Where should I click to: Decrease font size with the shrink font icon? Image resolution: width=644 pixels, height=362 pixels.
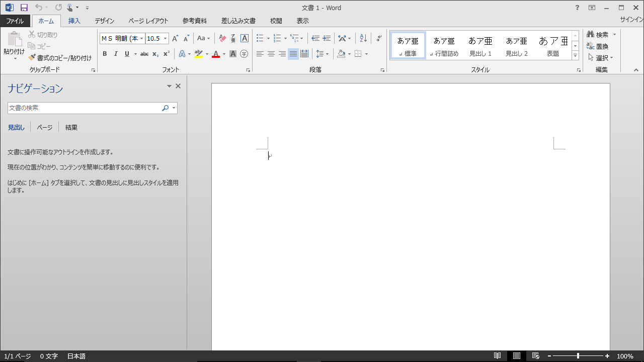point(186,38)
